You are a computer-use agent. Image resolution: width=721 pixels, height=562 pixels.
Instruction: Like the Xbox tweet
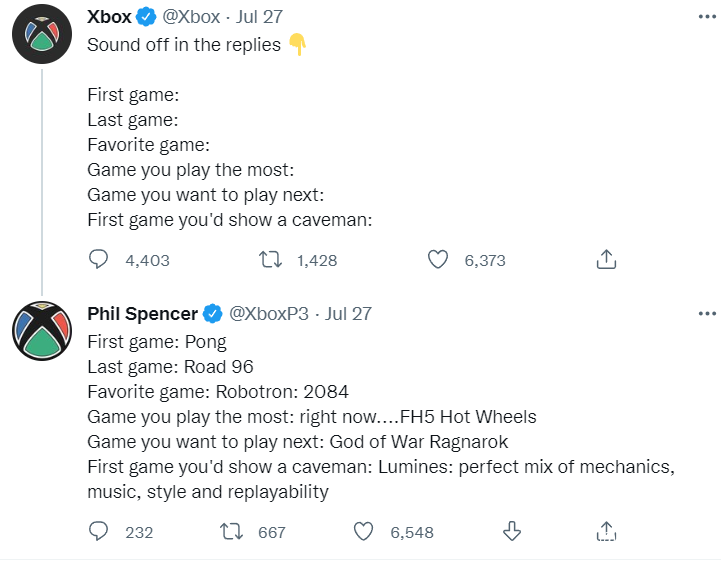[x=437, y=260]
